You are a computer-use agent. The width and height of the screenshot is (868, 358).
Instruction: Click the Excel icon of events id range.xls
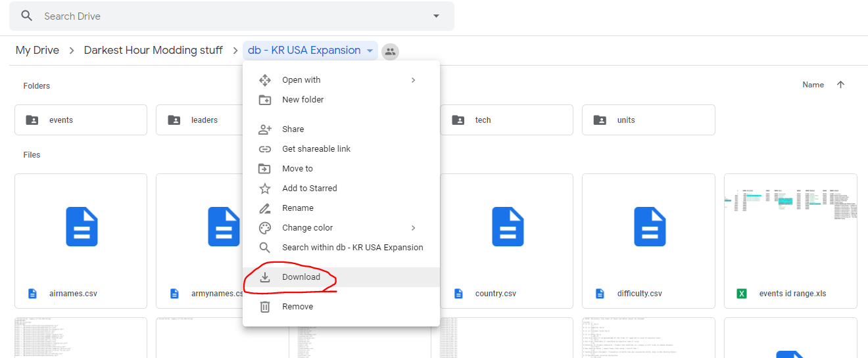coord(742,294)
